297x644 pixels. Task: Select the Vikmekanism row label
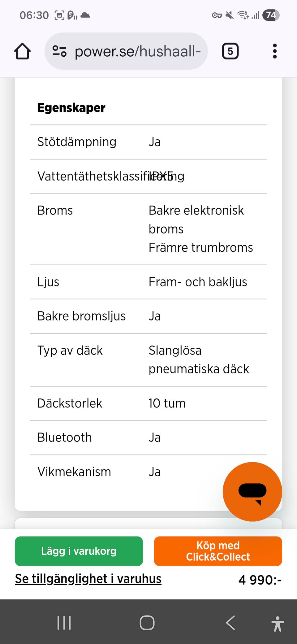click(74, 472)
